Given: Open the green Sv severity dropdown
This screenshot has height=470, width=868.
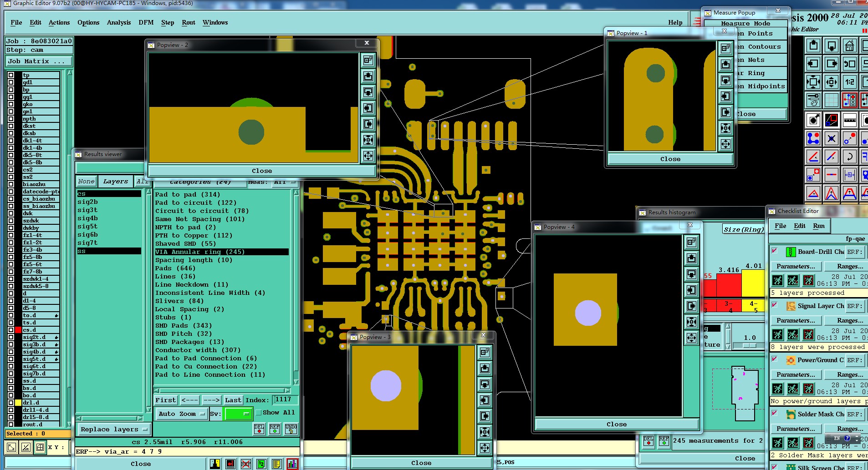Looking at the screenshot, I should [x=238, y=414].
